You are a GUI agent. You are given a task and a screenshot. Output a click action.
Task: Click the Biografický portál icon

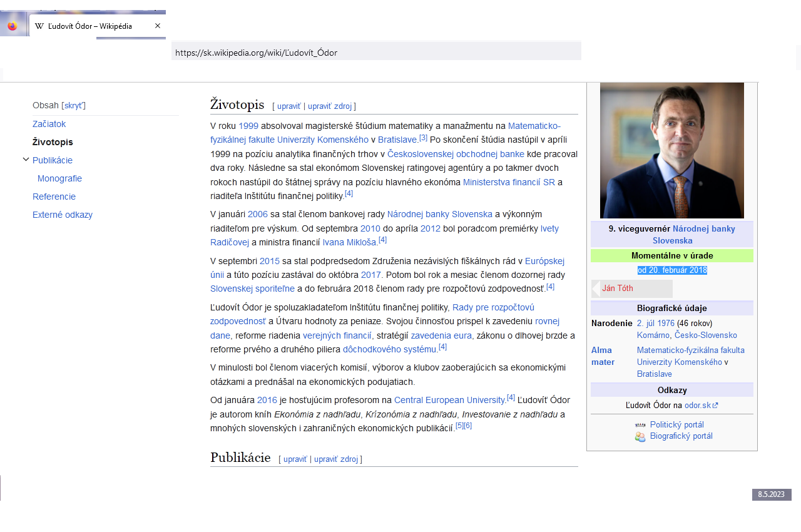click(x=640, y=437)
